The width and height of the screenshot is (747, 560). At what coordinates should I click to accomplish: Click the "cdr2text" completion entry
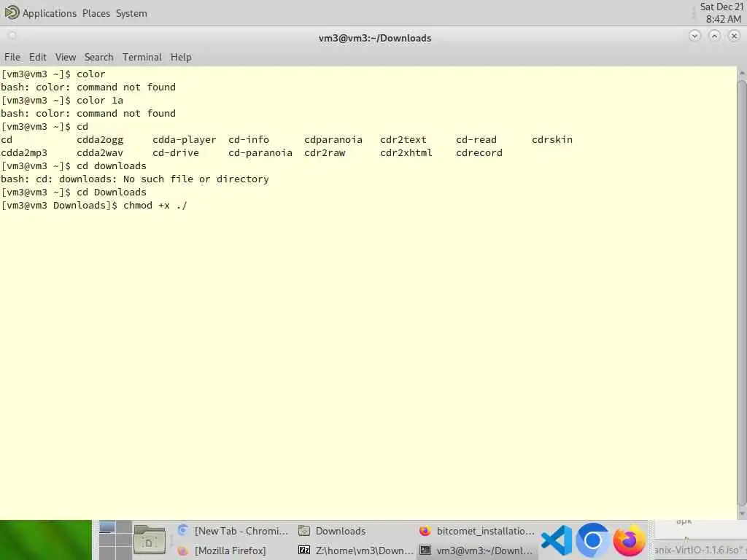click(x=403, y=140)
